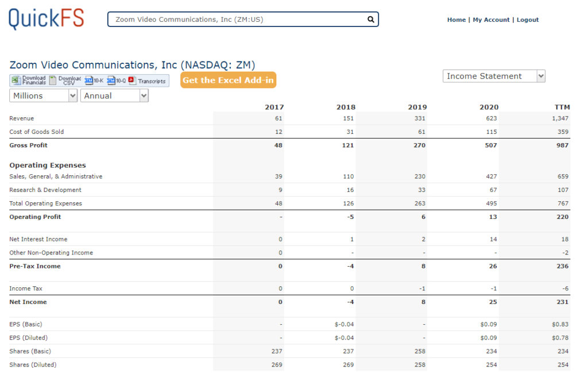
Task: Click the Sales, General, & Administrative label
Action: coord(56,177)
